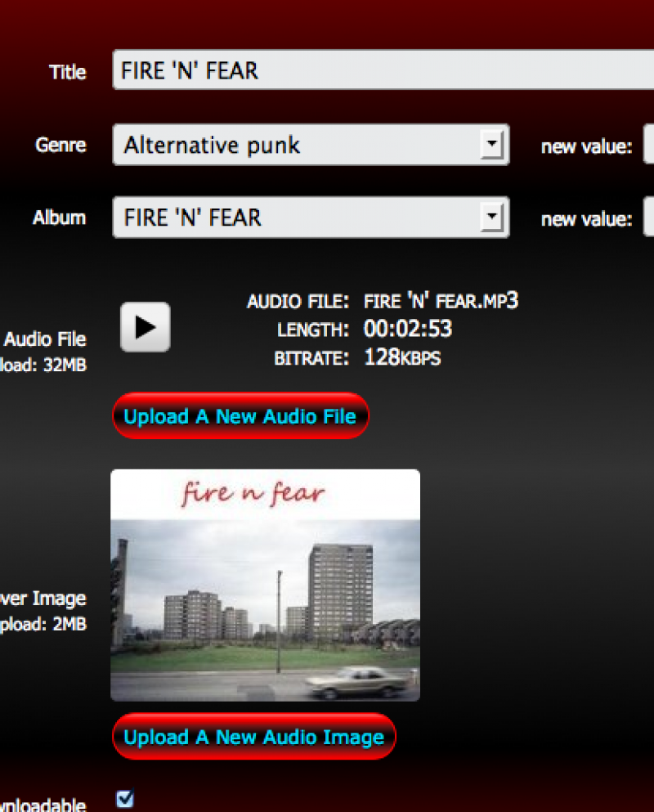This screenshot has width=654, height=812.
Task: Play the FIRE 'N' FEAR audio preview
Action: (x=145, y=327)
